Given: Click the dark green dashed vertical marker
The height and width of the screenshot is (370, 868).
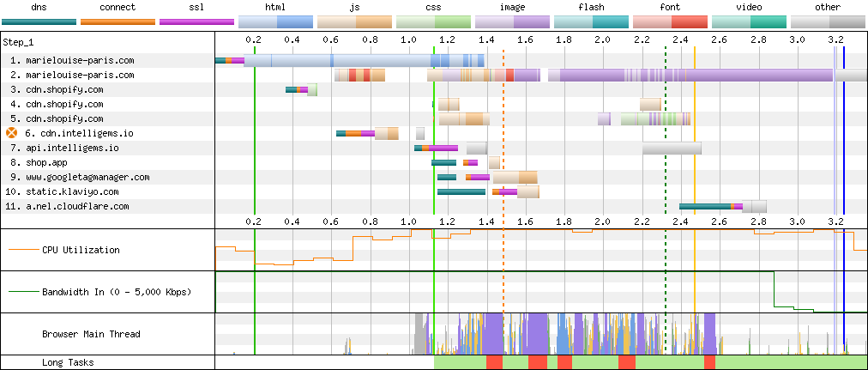Looking at the screenshot, I should (666, 199).
